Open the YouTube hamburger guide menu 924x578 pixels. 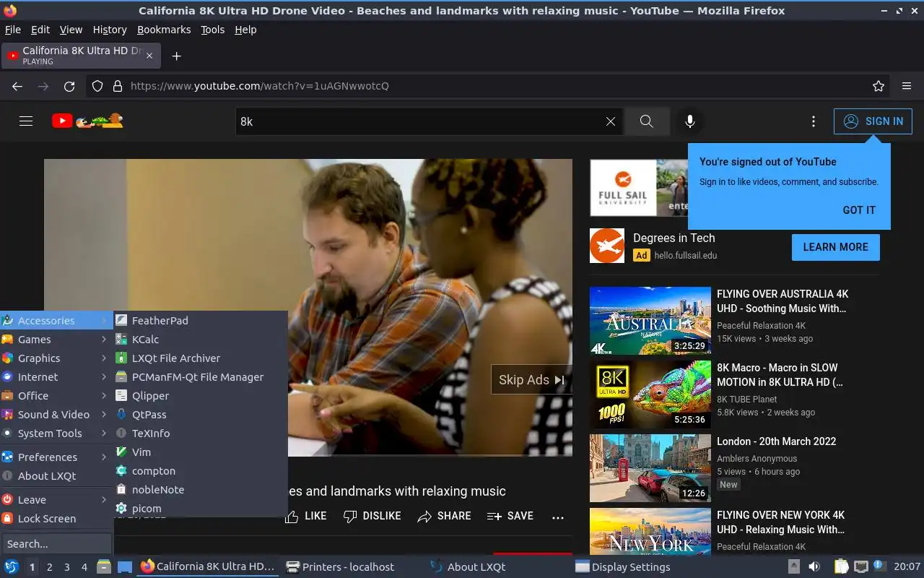tap(26, 121)
